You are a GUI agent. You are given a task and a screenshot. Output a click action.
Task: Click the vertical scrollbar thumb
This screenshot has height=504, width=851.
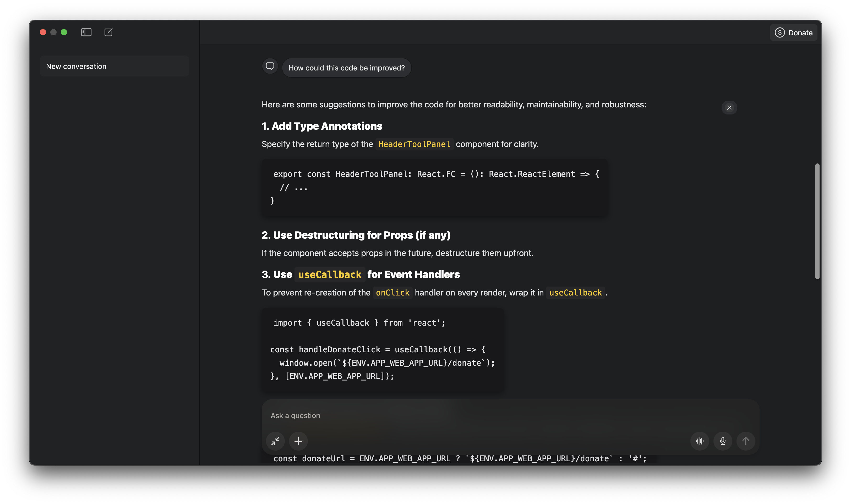coord(817,221)
